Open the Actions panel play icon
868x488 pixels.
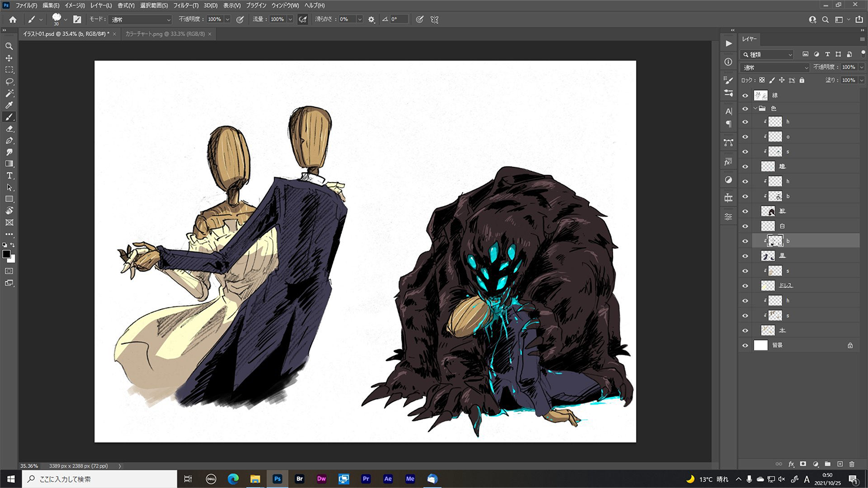click(x=728, y=43)
